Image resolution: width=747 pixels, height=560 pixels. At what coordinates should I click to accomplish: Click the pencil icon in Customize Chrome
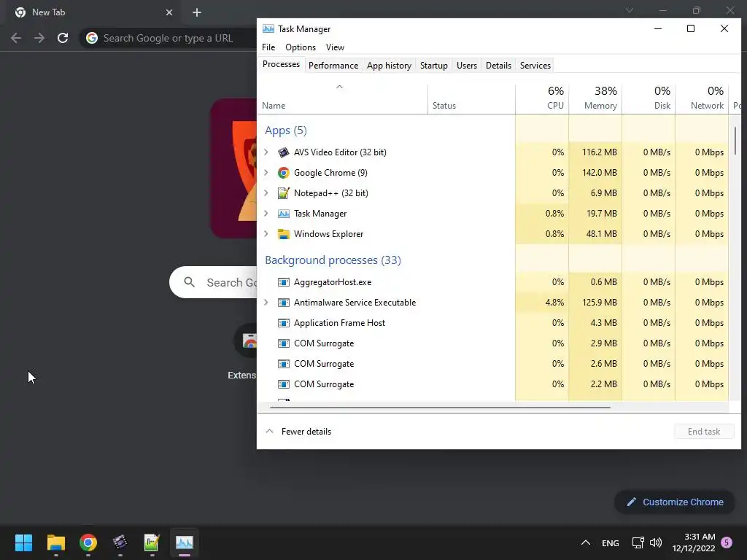[x=631, y=502]
